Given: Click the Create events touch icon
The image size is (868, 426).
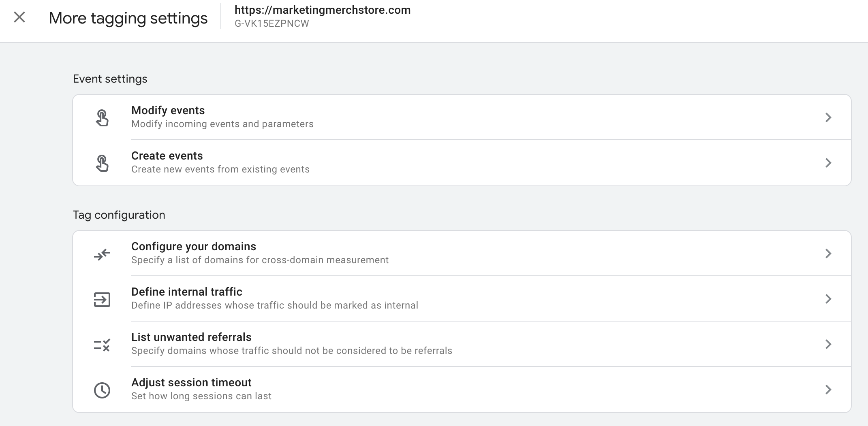Looking at the screenshot, I should click(x=103, y=162).
